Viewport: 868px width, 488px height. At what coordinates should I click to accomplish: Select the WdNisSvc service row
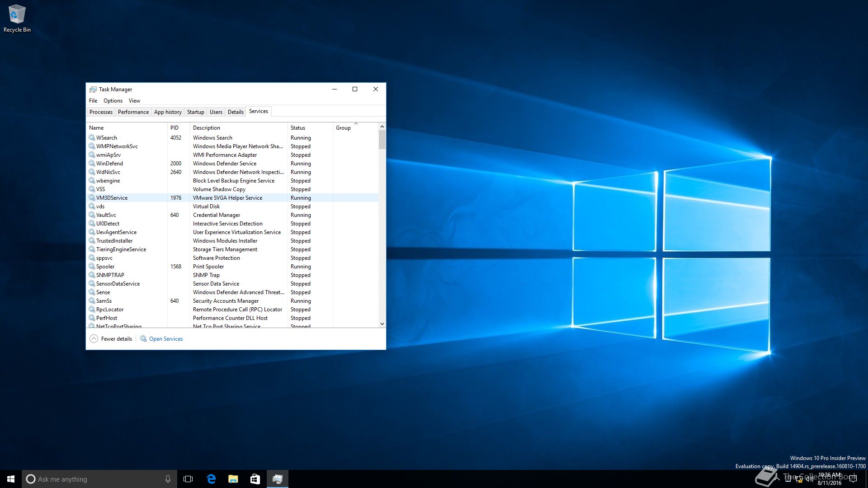(232, 172)
